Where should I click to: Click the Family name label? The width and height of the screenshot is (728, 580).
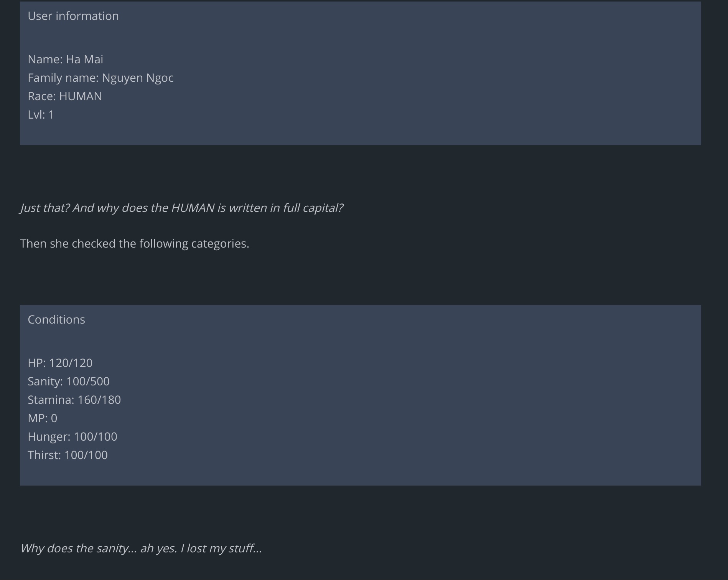[63, 78]
